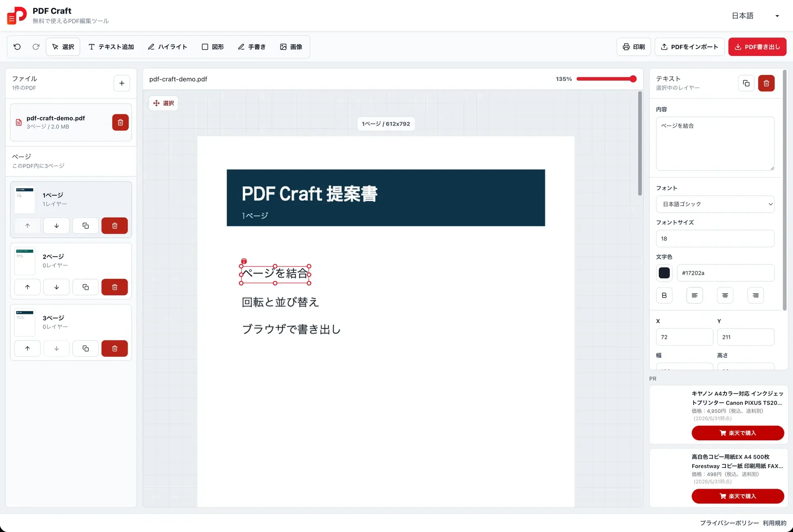The image size is (793, 532).
Task: Click the properties panel scrollbar
Action: pos(785,190)
